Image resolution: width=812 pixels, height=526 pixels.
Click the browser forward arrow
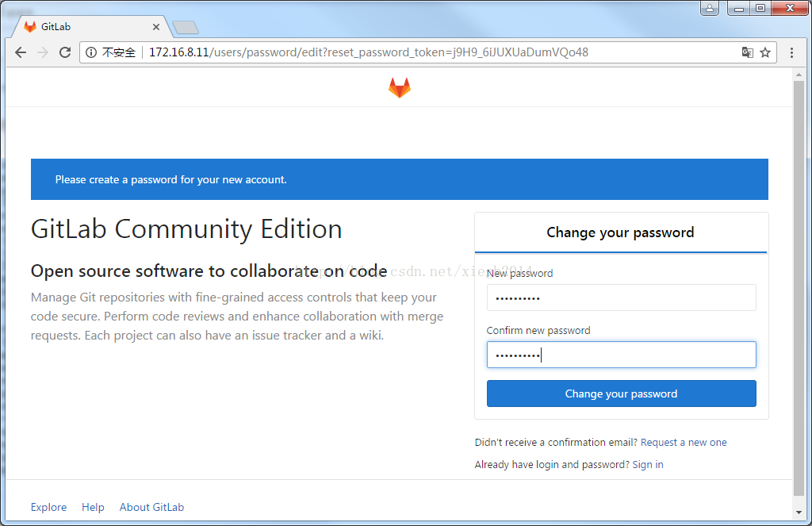(43, 52)
